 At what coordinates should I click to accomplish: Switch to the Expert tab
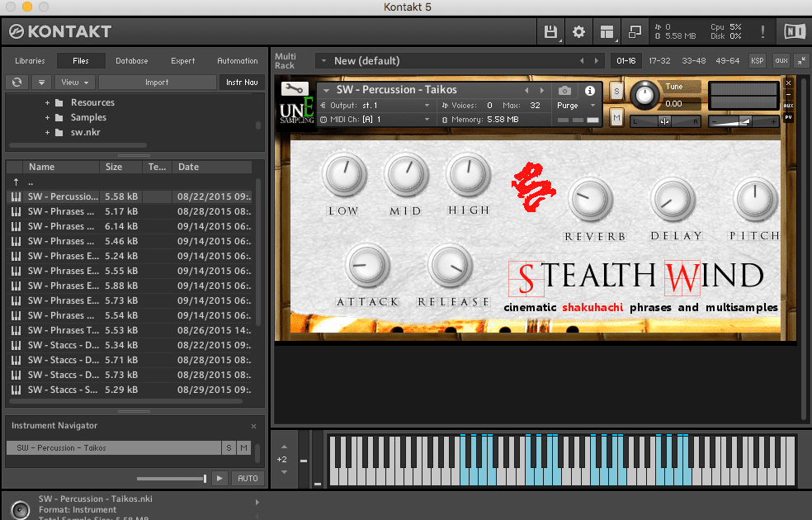[183, 60]
